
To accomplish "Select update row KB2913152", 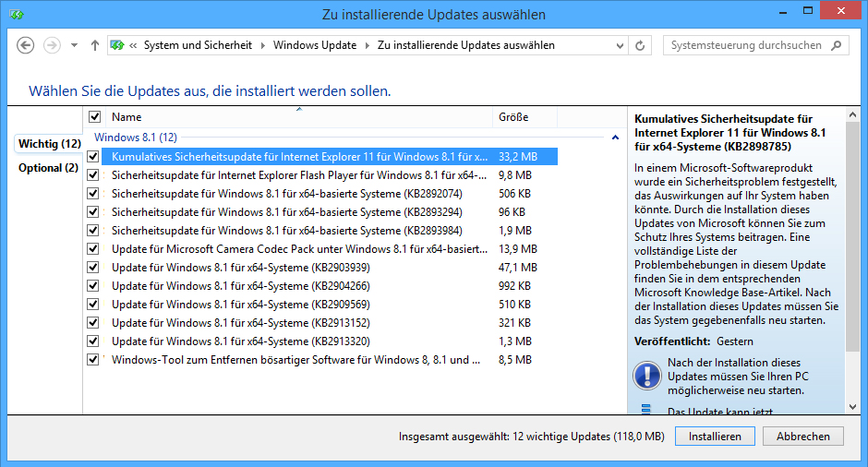I will pos(330,323).
